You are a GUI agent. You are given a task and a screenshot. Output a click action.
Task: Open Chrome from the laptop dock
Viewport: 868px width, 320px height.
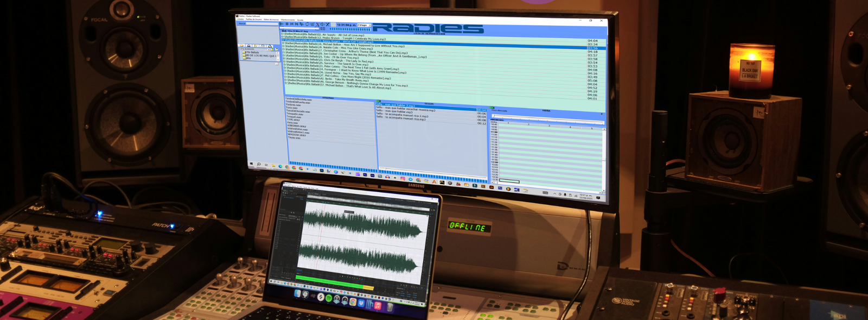click(x=353, y=302)
